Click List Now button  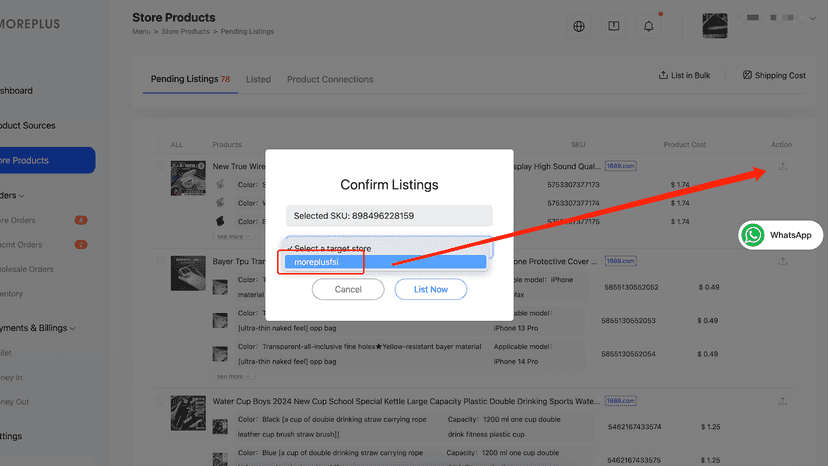tap(430, 290)
